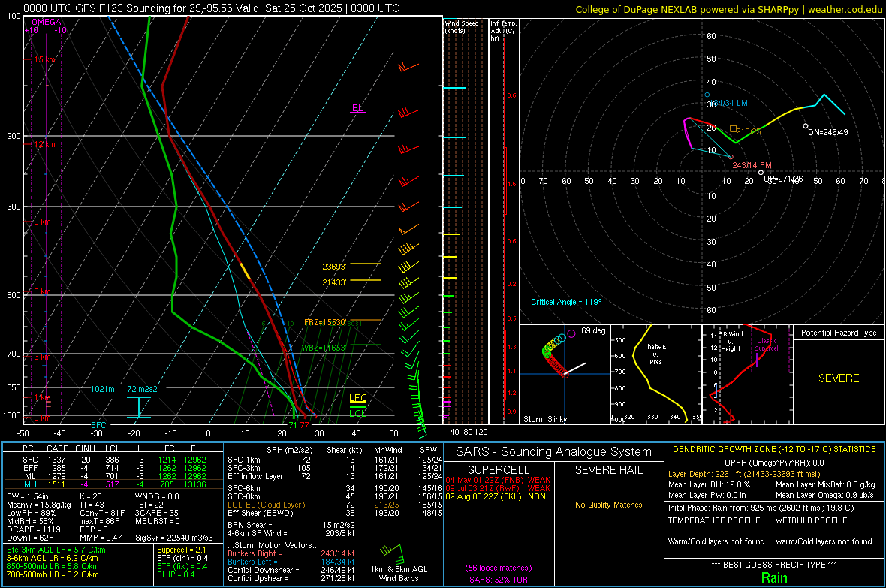Image resolution: width=886 pixels, height=588 pixels.
Task: Click the OMEGA label on the skew-T
Action: pyautogui.click(x=47, y=22)
